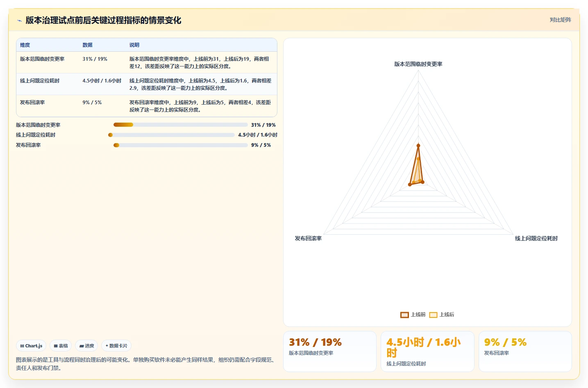This screenshot has width=588, height=388.
Task: Select table cell 9% / 5%
Action: 92,103
